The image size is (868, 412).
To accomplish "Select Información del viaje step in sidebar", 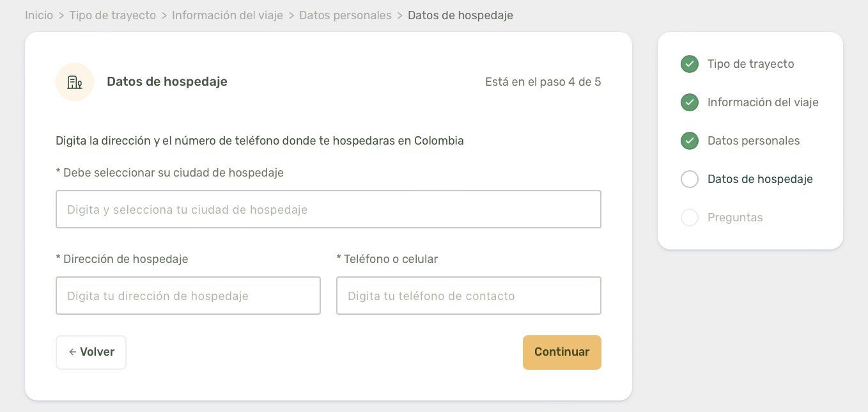I will 763,102.
